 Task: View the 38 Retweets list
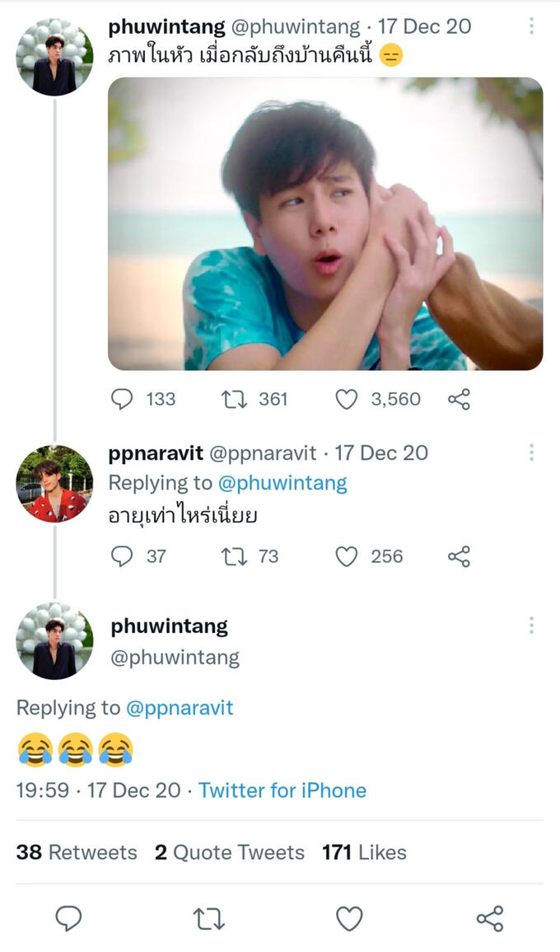tap(77, 852)
